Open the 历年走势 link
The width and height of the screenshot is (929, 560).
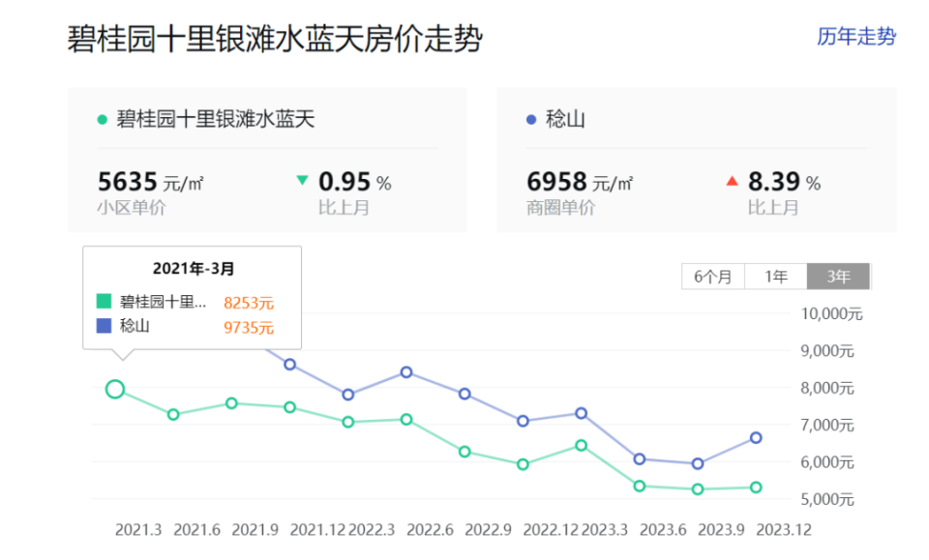pyautogui.click(x=856, y=37)
